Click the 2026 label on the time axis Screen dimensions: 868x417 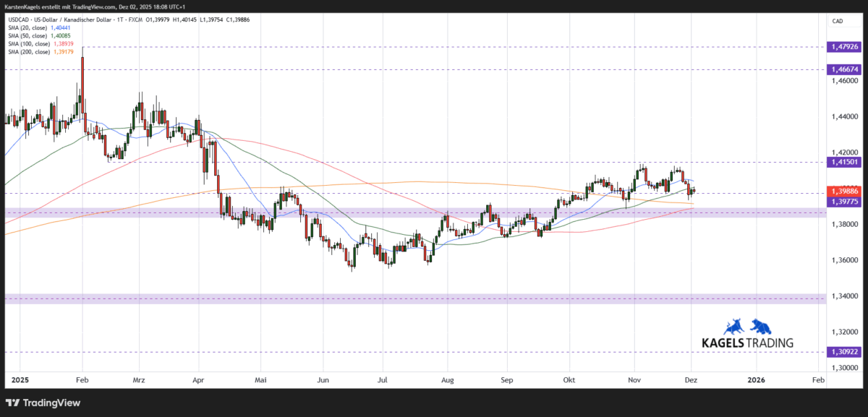[757, 379]
